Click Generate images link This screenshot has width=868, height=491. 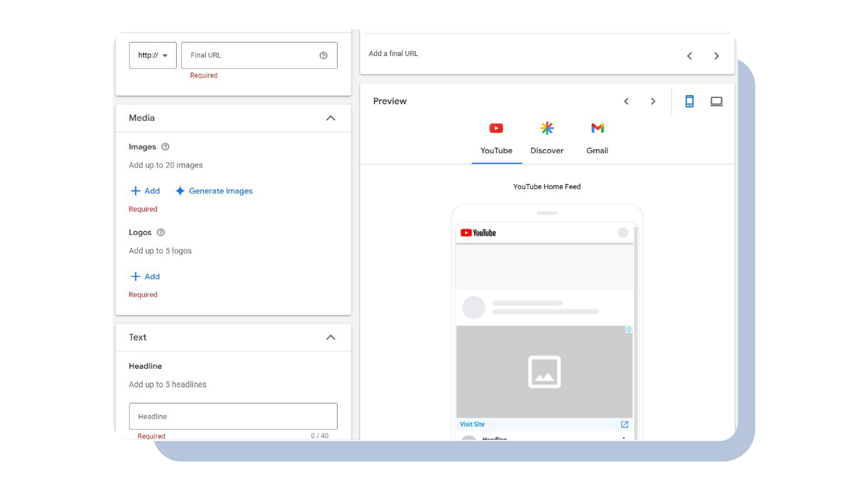(220, 191)
